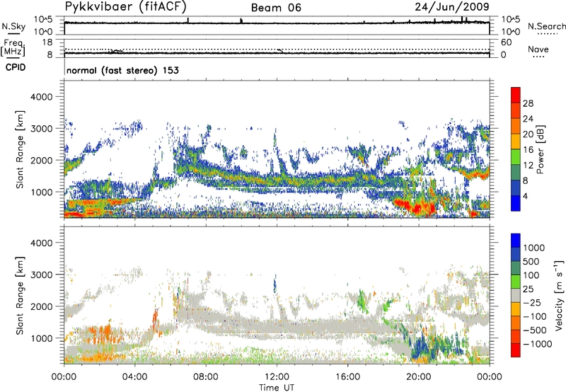The image size is (566, 392).
Task: Click the "04:00" time axis label
Action: point(134,377)
